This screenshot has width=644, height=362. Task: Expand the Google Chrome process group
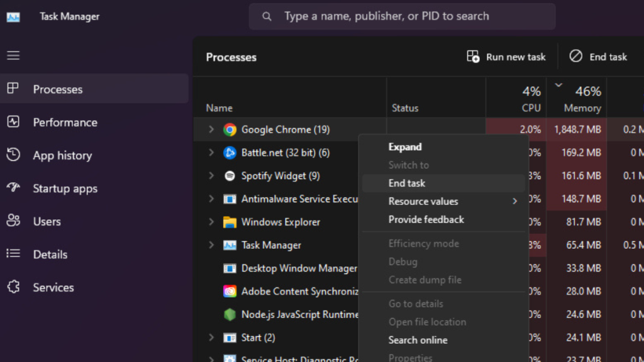click(211, 129)
